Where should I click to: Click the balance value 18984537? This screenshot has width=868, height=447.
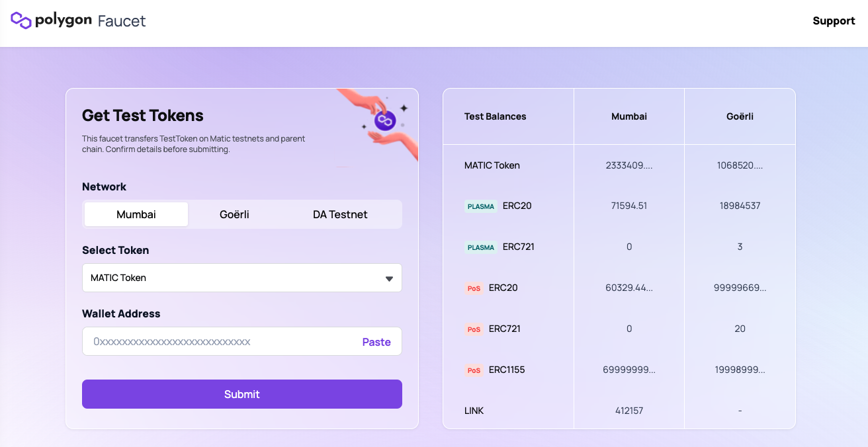pos(740,206)
